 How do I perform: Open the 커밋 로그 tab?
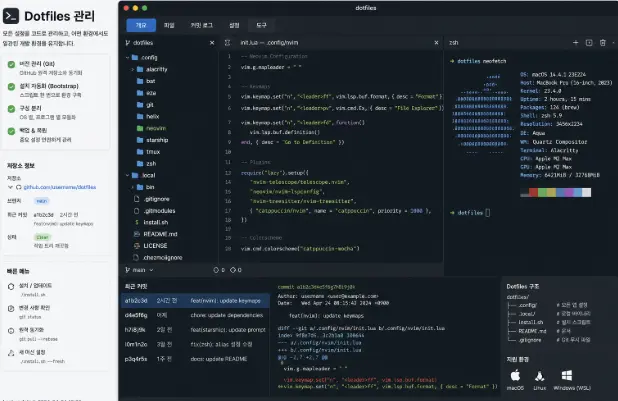201,25
